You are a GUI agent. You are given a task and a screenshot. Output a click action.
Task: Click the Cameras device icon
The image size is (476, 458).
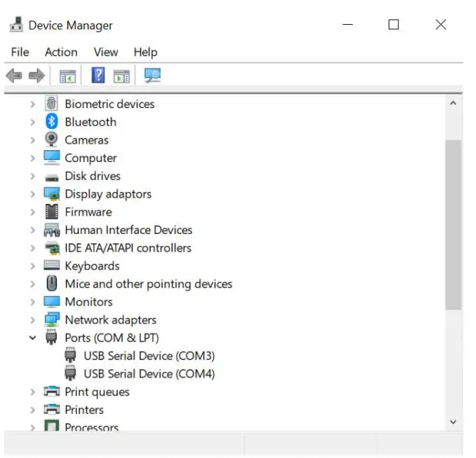click(51, 139)
